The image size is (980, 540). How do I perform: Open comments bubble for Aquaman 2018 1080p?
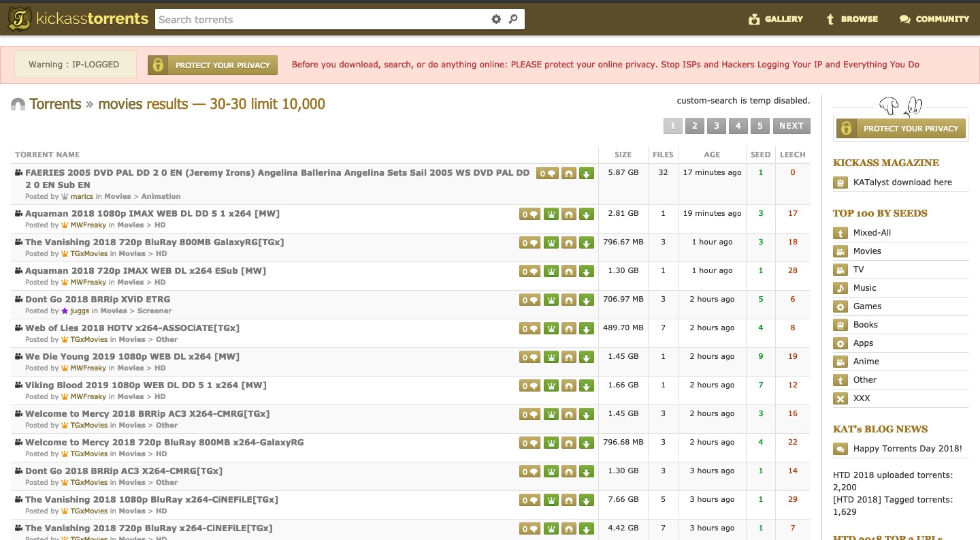point(530,214)
